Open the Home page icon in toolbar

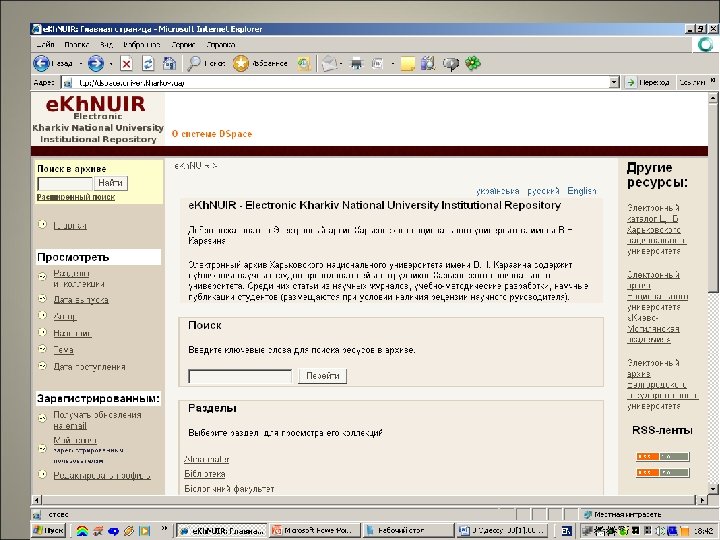pyautogui.click(x=169, y=63)
